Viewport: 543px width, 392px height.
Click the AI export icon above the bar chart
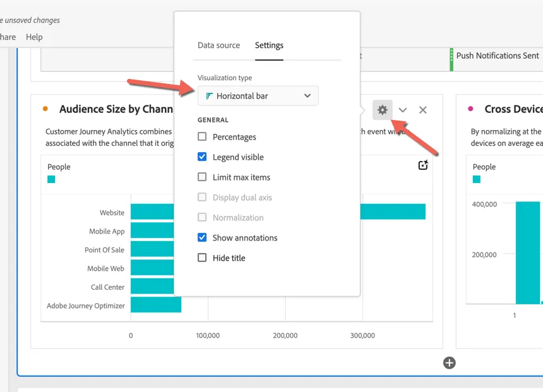coord(423,165)
